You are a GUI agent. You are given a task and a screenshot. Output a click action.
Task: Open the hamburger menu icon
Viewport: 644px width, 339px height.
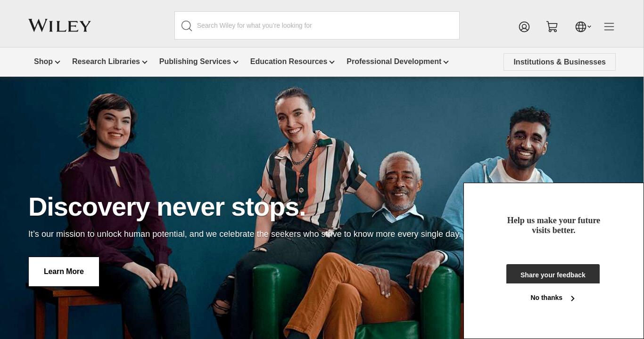tap(609, 27)
